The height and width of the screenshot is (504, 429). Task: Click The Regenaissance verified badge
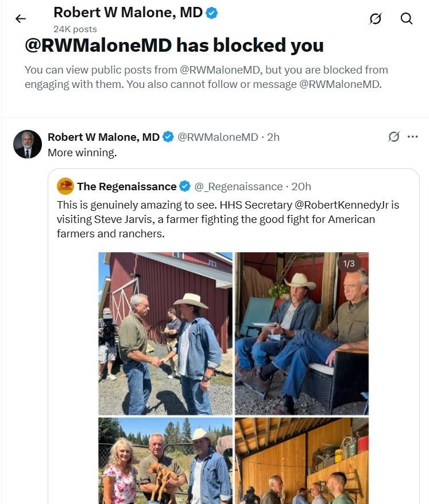pos(185,186)
